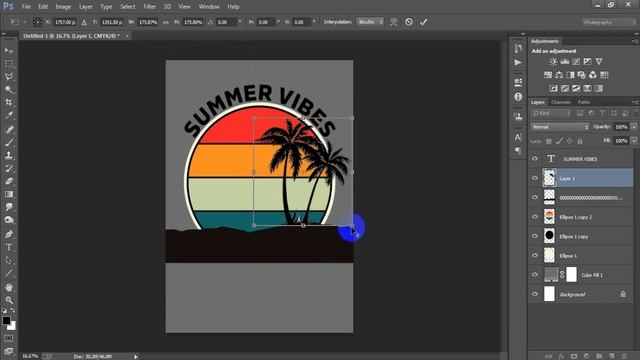This screenshot has height=360, width=640.
Task: Select the Eyedropper tool
Action: coord(9,116)
